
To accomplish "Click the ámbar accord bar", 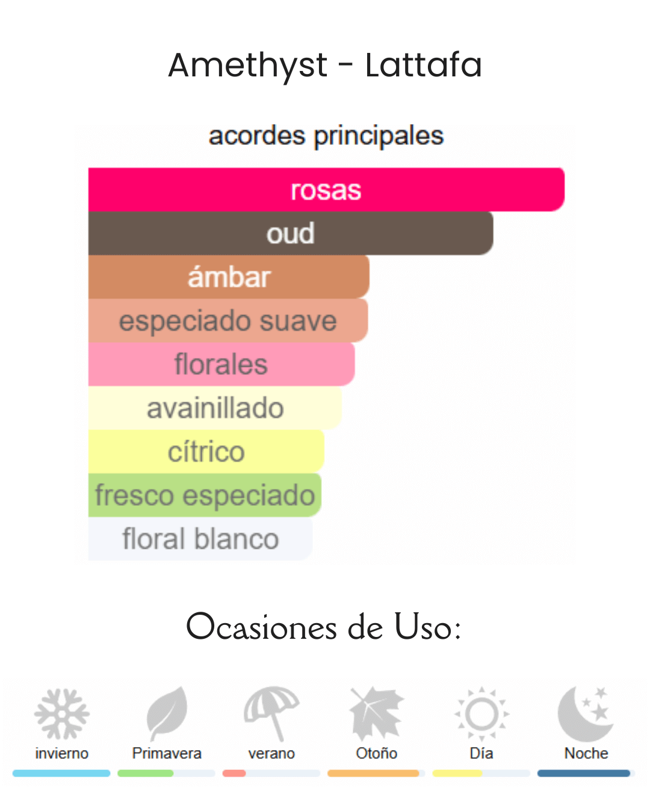I will point(229,277).
